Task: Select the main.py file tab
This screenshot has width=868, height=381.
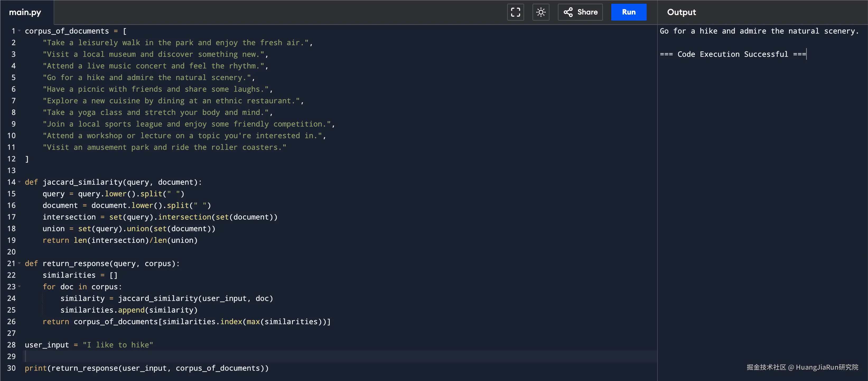Action: 25,12
